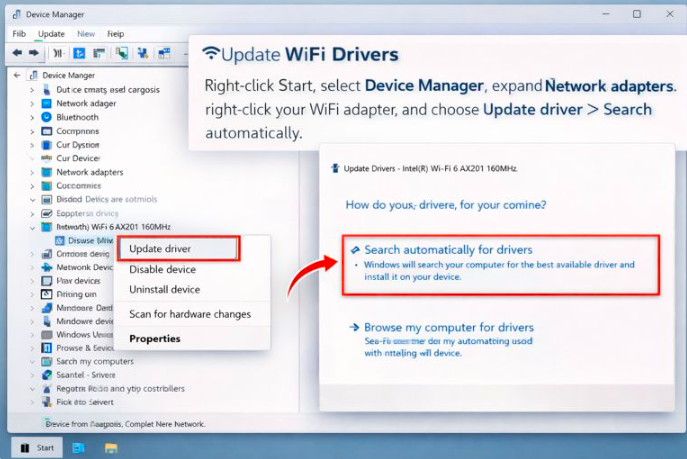
Task: Click the Bluetooth category icon
Action: tap(46, 117)
